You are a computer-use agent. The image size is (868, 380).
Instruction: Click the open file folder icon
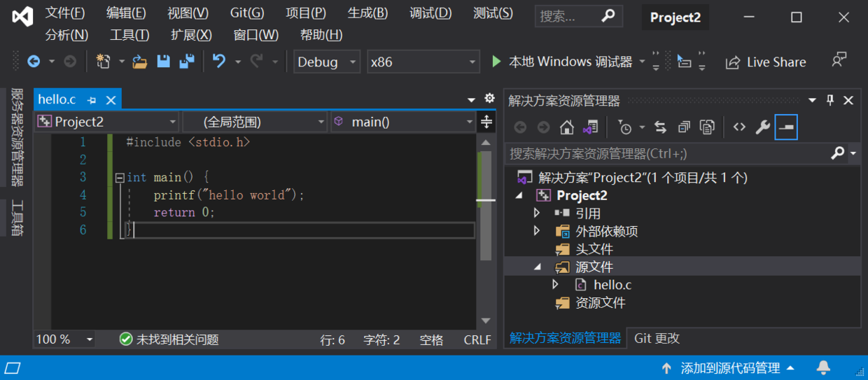pyautogui.click(x=140, y=62)
